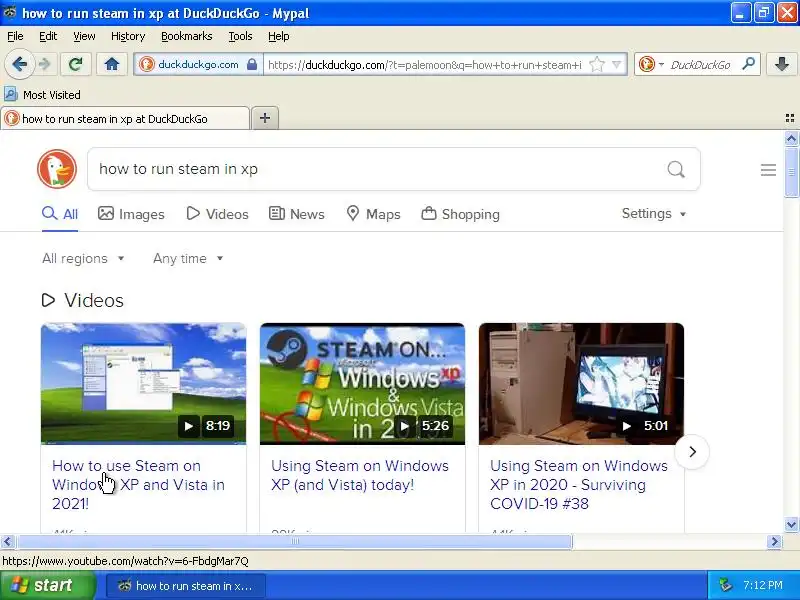The width and height of the screenshot is (800, 600).
Task: Click the Mypal taskbar window button
Action: 186,586
